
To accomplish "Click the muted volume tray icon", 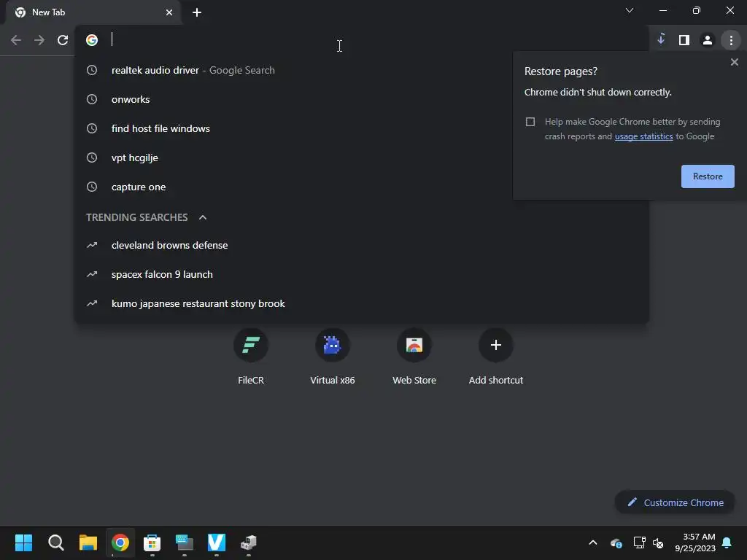I will [x=658, y=542].
